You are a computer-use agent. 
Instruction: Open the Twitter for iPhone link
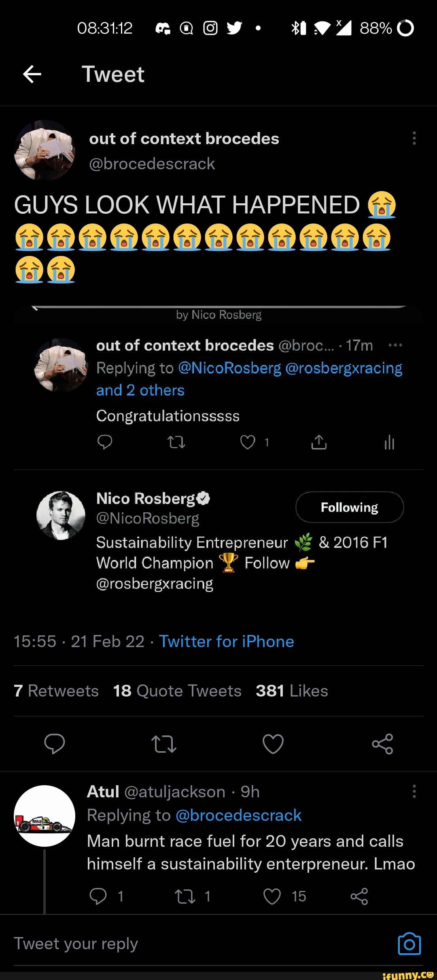tap(227, 641)
